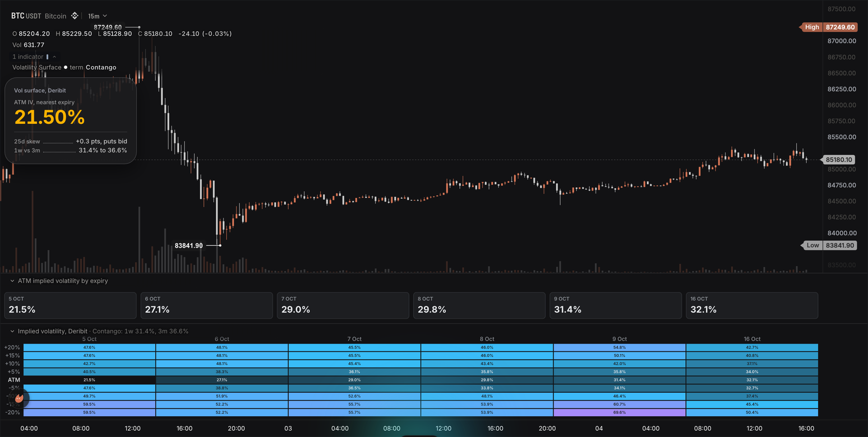Image resolution: width=868 pixels, height=437 pixels.
Task: Collapse Implied volatility, Deribit section
Action: pyautogui.click(x=12, y=331)
